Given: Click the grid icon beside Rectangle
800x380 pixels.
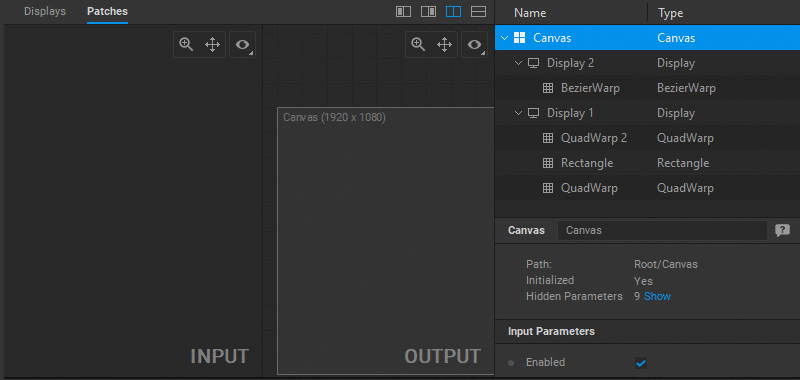Looking at the screenshot, I should (x=548, y=163).
